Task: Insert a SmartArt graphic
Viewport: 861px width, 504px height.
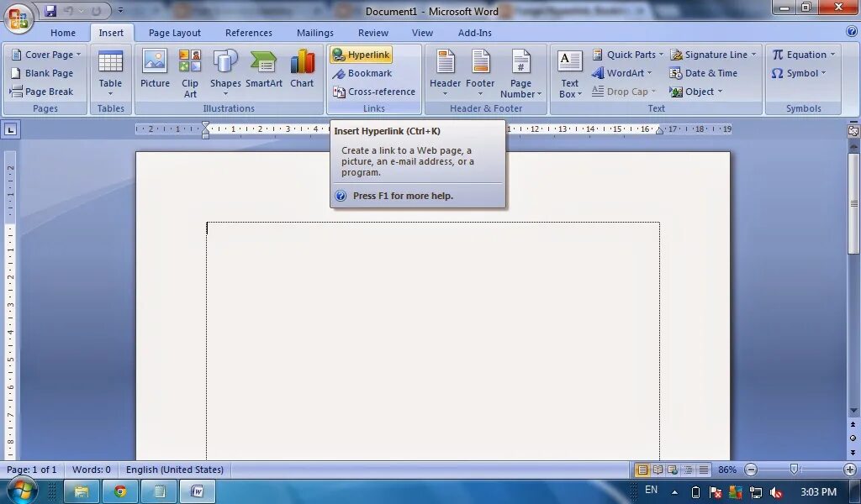Action: 263,69
